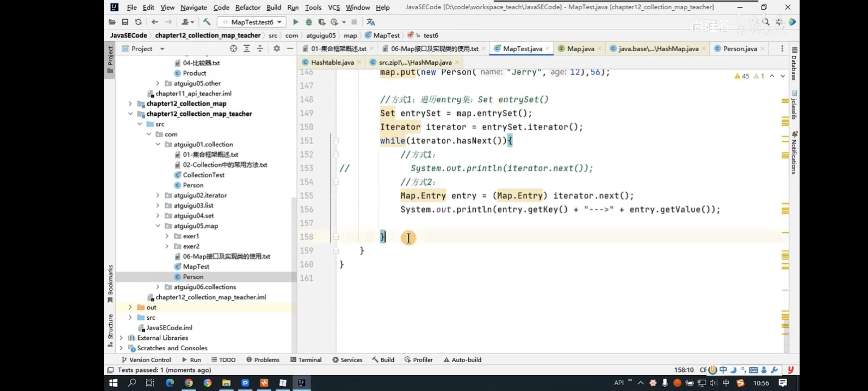Click the Translate icon in toolbar

(x=371, y=22)
